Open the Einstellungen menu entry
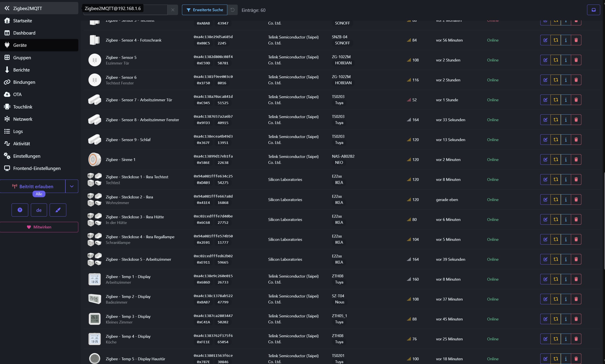 click(x=26, y=156)
